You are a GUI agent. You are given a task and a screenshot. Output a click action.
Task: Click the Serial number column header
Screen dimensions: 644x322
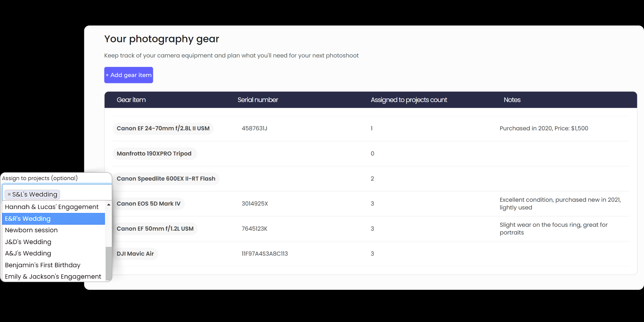pyautogui.click(x=258, y=100)
